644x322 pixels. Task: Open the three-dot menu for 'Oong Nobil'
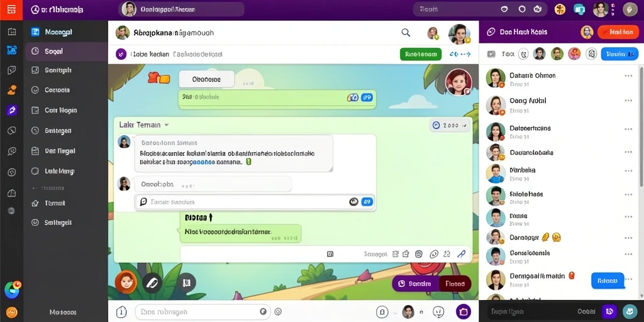coord(628,101)
